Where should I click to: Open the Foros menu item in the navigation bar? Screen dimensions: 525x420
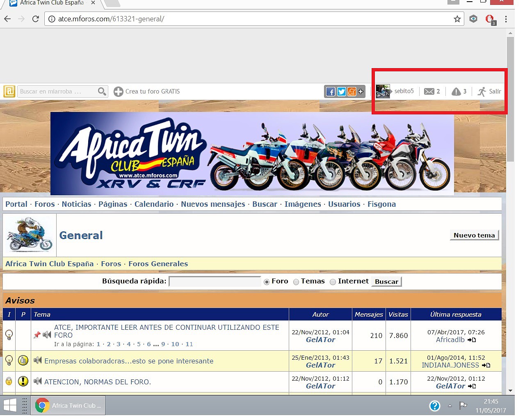click(45, 204)
